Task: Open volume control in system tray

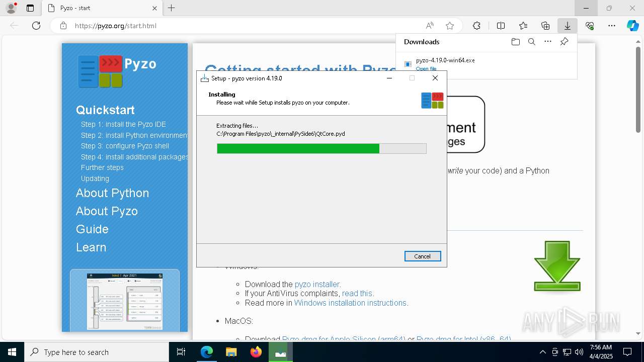Action: tap(579, 352)
